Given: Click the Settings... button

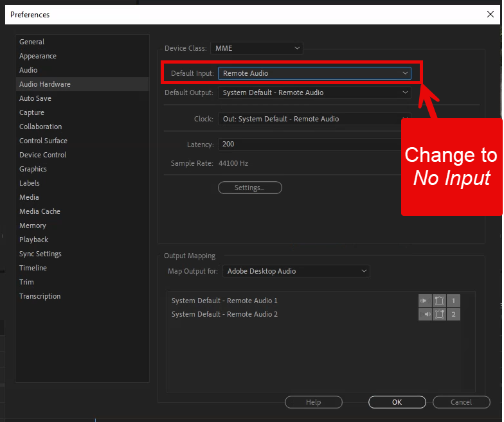Looking at the screenshot, I should [x=250, y=188].
